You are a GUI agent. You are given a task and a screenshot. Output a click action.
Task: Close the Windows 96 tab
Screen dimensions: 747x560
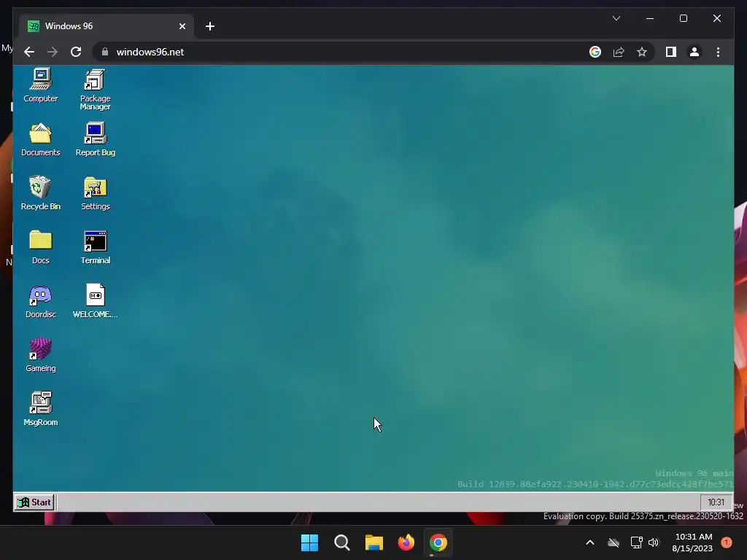[x=182, y=26]
